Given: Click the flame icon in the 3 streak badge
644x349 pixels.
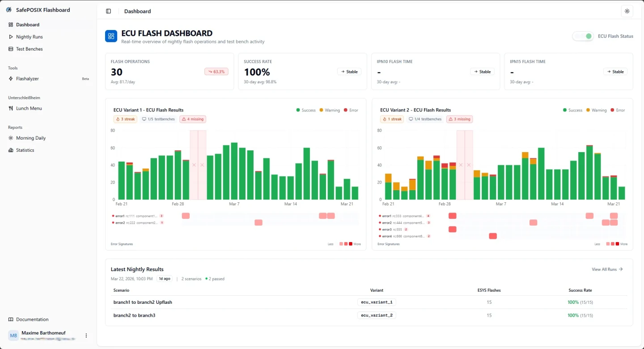Looking at the screenshot, I should click(118, 119).
